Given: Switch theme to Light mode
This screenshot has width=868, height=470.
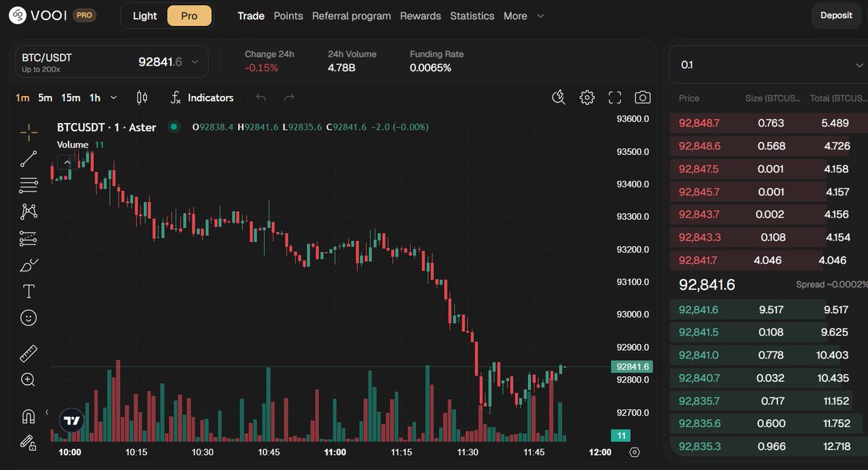Looking at the screenshot, I should pos(144,15).
